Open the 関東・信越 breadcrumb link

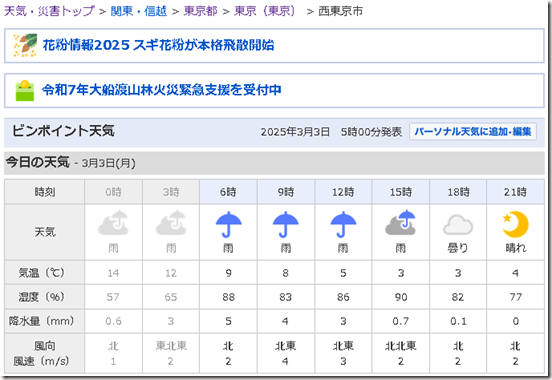pyautogui.click(x=138, y=11)
